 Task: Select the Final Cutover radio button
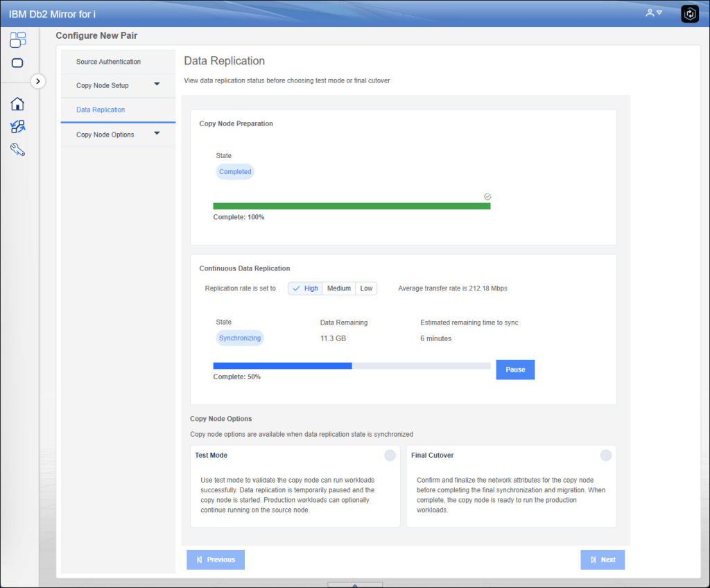[606, 456]
